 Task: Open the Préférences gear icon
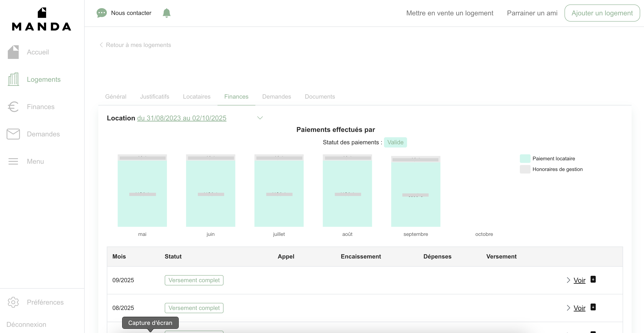(13, 302)
